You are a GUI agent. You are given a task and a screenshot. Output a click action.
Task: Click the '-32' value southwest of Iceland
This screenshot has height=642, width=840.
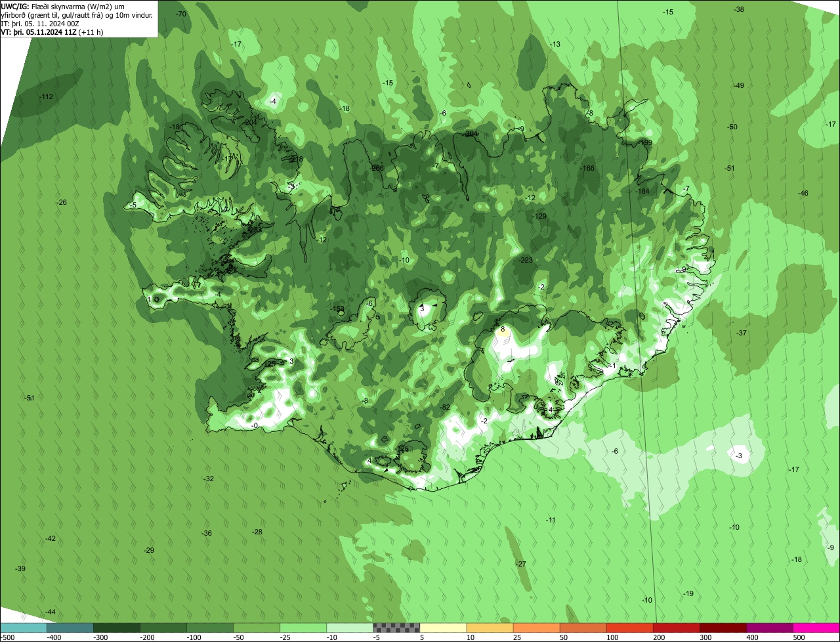pos(209,479)
